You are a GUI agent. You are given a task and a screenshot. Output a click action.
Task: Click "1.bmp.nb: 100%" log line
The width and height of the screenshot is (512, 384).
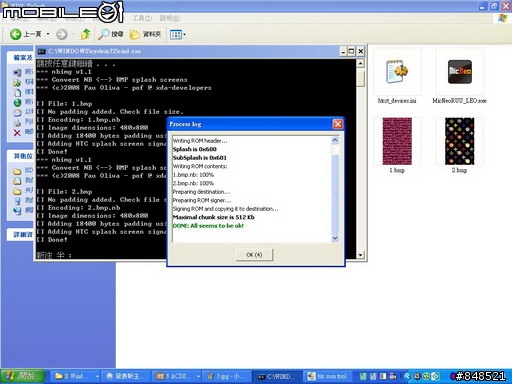click(x=193, y=175)
